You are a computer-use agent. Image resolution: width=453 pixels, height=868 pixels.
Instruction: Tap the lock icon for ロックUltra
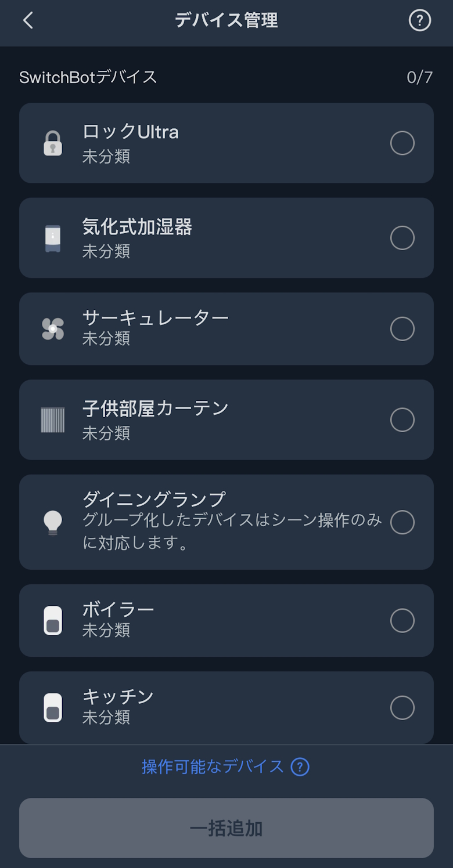[53, 143]
